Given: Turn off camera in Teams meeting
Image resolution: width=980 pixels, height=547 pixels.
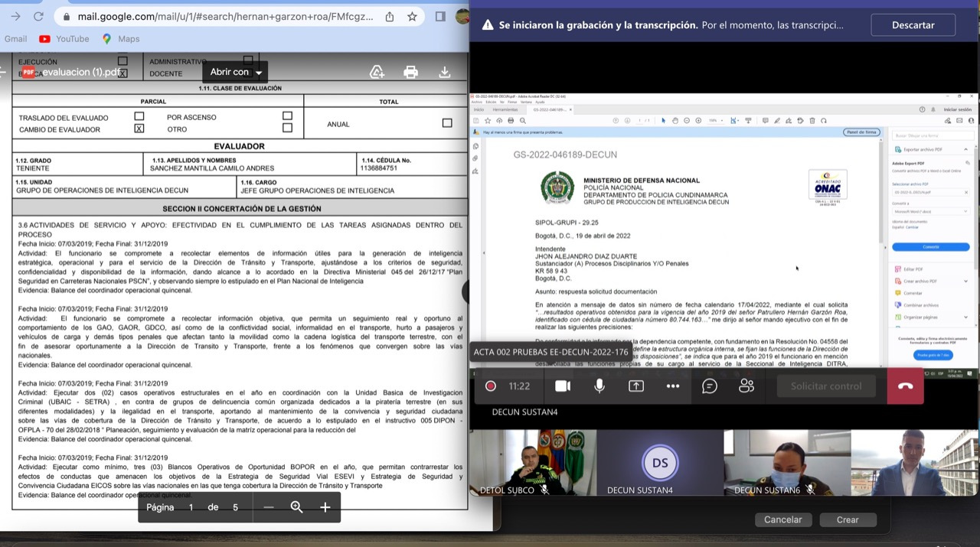Looking at the screenshot, I should 563,386.
